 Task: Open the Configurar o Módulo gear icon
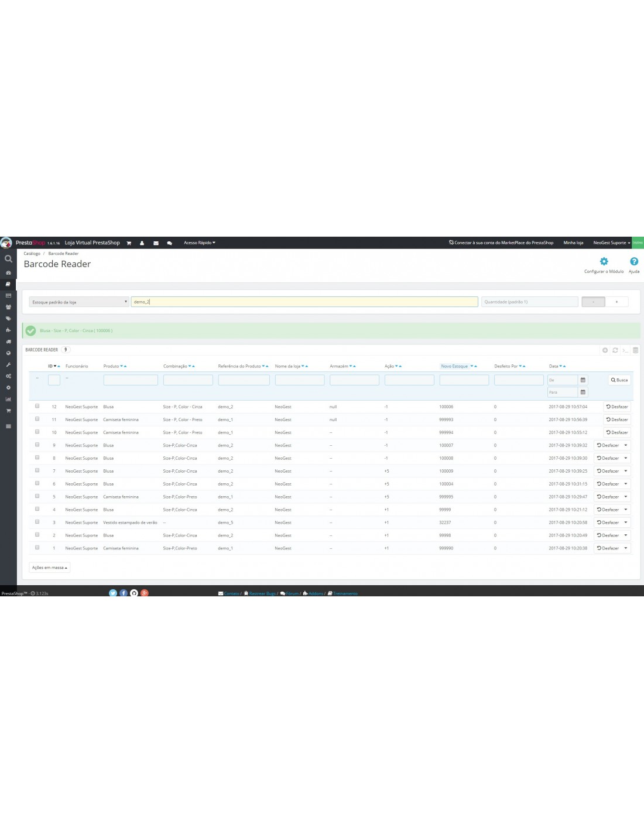coord(604,262)
